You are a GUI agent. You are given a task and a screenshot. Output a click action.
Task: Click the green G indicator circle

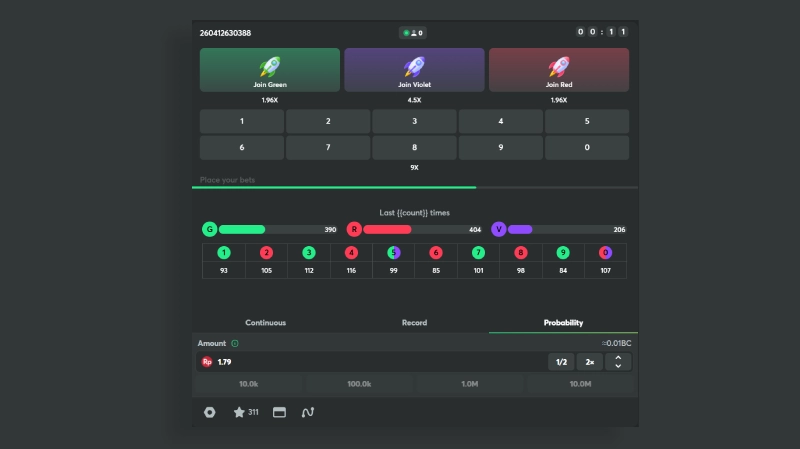click(x=209, y=229)
